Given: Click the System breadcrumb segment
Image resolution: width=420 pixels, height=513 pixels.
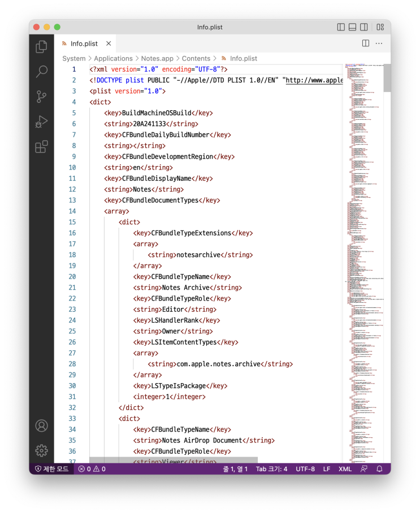Looking at the screenshot, I should coord(74,59).
